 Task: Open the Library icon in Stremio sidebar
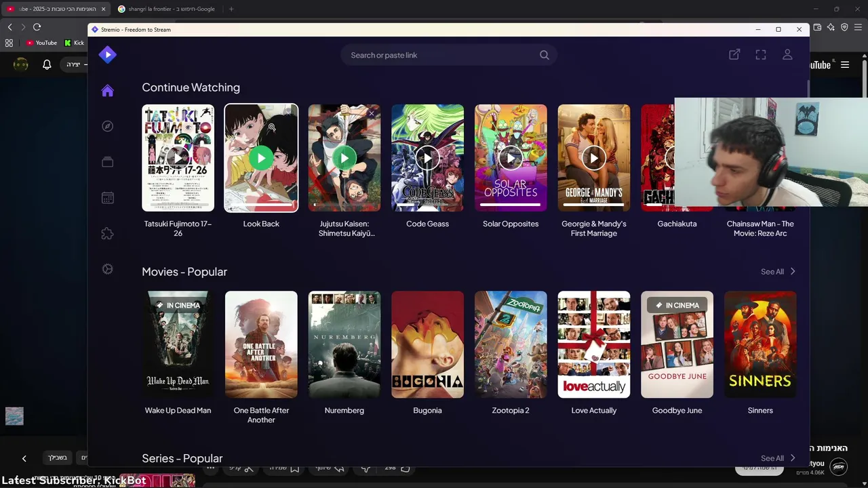pyautogui.click(x=107, y=162)
